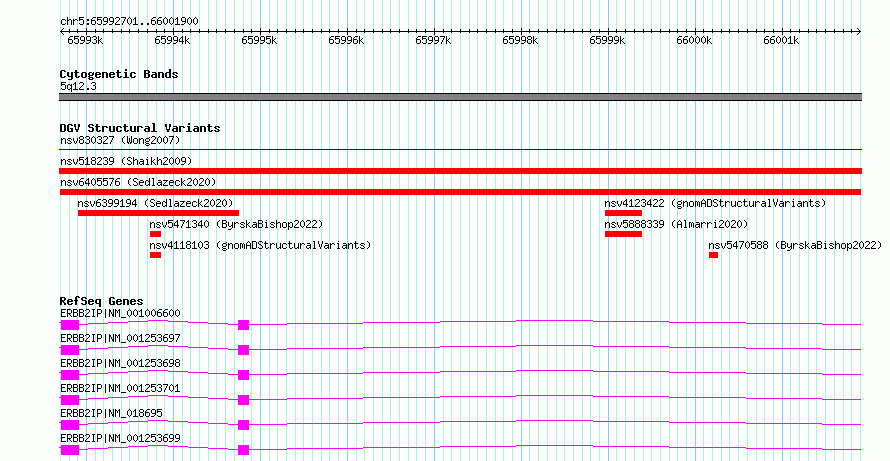Viewport: 890px width, 461px height.
Task: Select the DGV Structural Variants track title
Action: (x=140, y=128)
